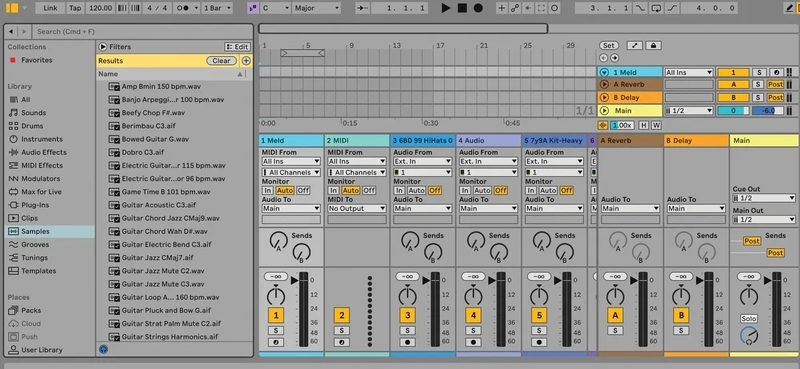Open the 1 Bar quantization dropdown
Image resolution: width=800 pixels, height=369 pixels.
point(216,8)
